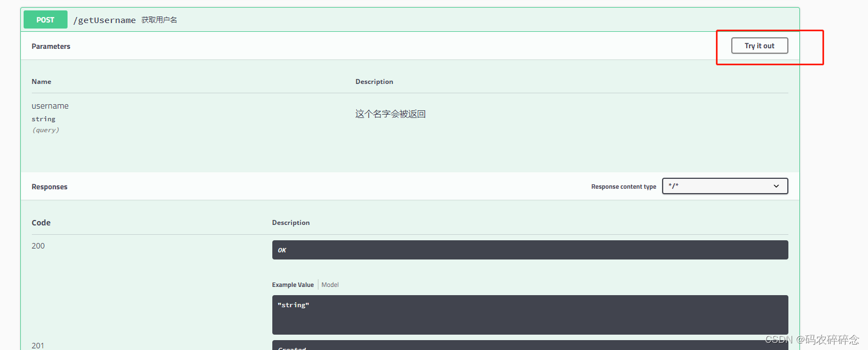Click the "string" example value box
Image resolution: width=868 pixels, height=350 pixels.
coord(530,315)
